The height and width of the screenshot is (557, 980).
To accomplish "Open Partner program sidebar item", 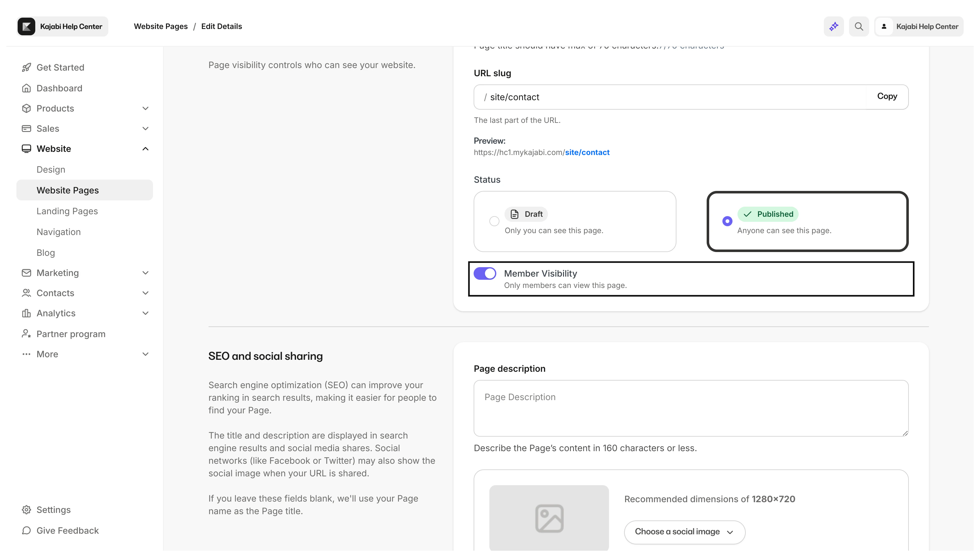I will tap(71, 334).
